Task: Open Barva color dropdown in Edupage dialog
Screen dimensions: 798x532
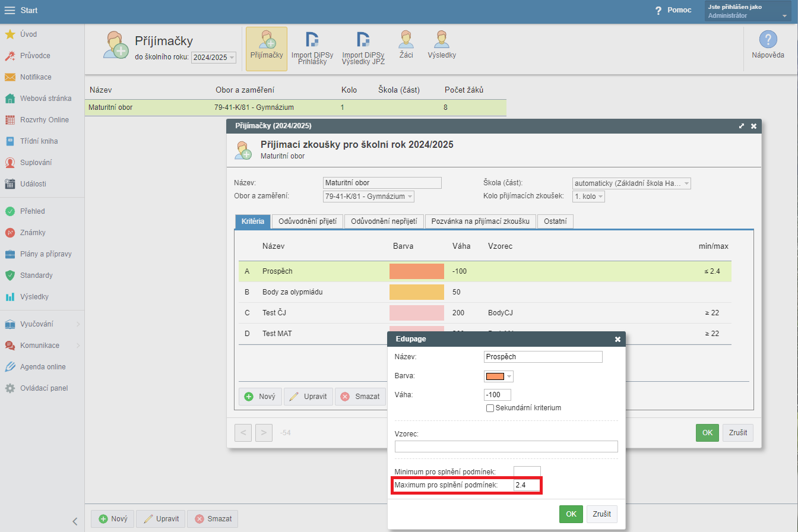Action: click(x=499, y=376)
